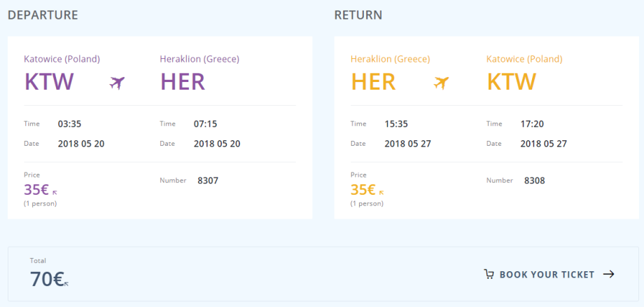This screenshot has width=644, height=307.
Task: Click the orange KTW airport code
Action: click(511, 82)
